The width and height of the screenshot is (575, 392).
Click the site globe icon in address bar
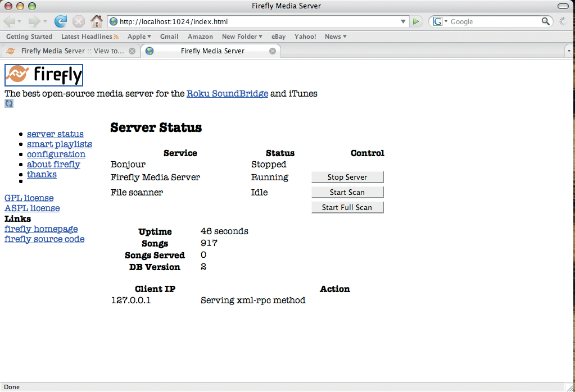(114, 21)
